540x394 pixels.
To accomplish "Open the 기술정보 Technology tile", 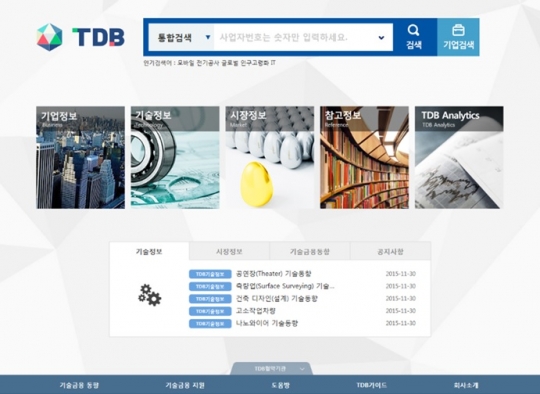I will pos(175,157).
